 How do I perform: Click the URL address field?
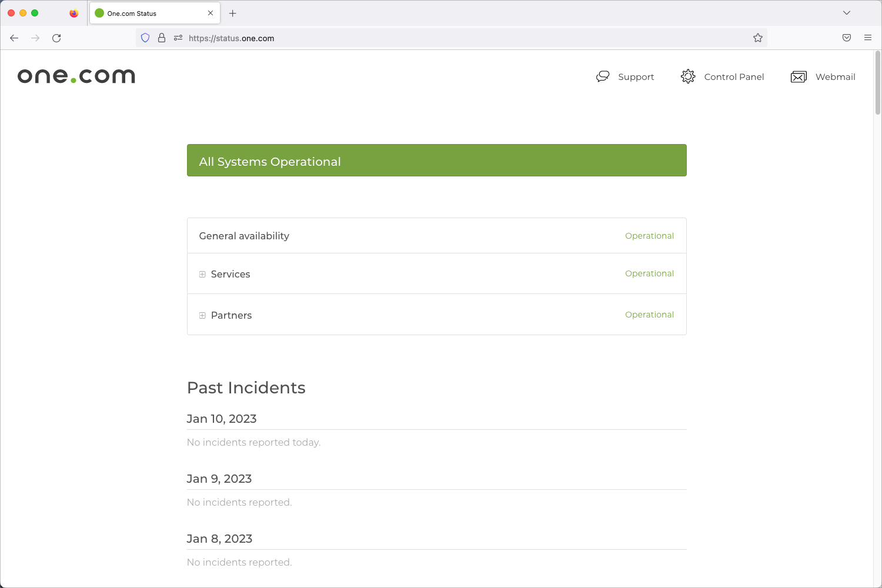point(459,38)
